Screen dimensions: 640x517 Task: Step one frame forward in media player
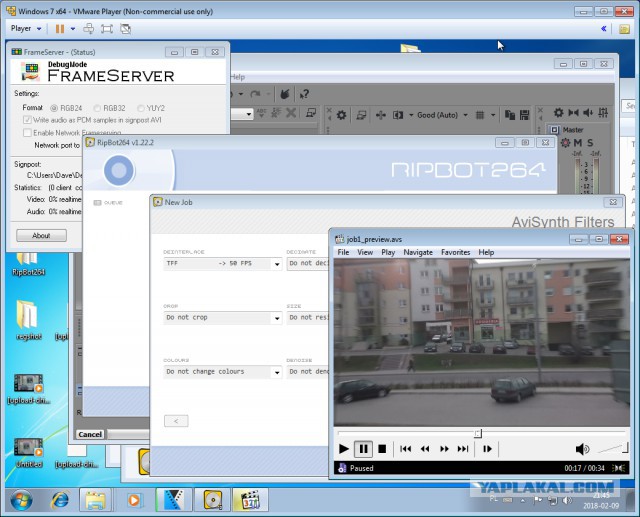487,449
